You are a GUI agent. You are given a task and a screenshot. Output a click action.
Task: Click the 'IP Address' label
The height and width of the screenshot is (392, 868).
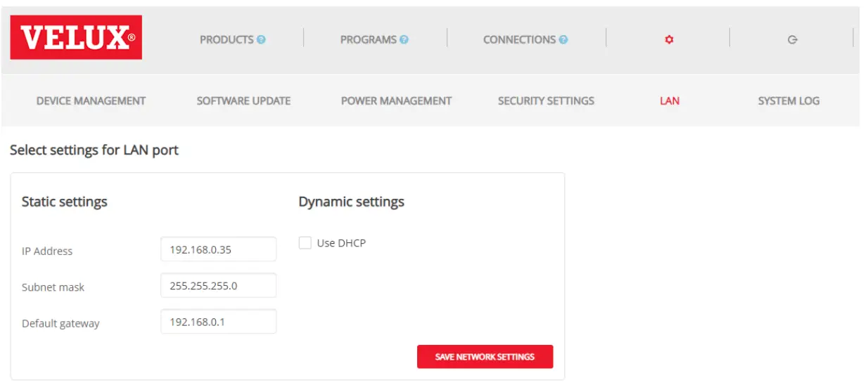[47, 251]
